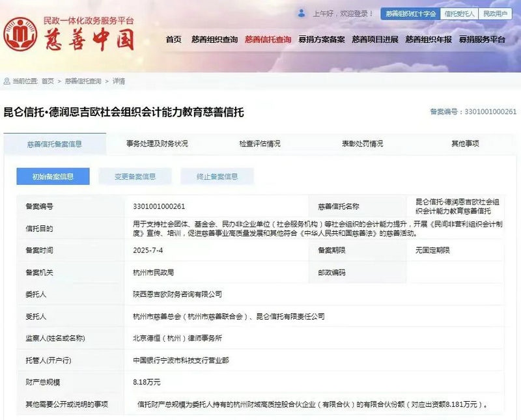Click the 慈善中国 red title text
521x420 pixels.
[x=90, y=39]
